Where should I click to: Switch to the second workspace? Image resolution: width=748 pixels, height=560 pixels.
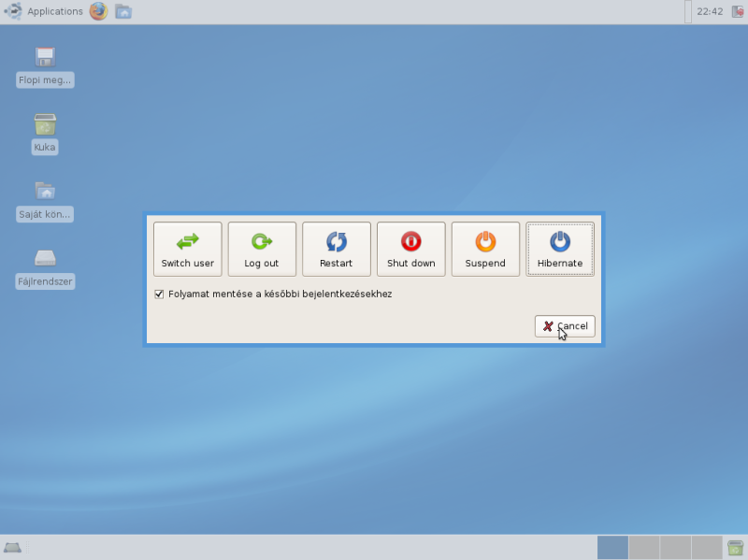point(644,548)
